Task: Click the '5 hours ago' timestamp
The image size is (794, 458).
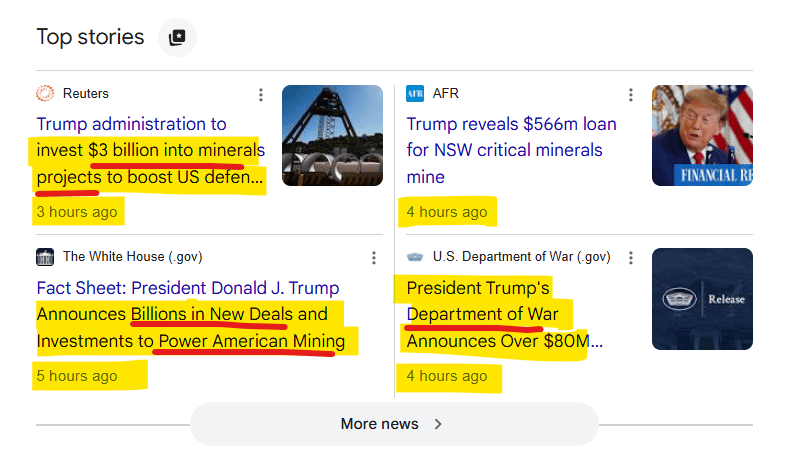Action: [77, 376]
